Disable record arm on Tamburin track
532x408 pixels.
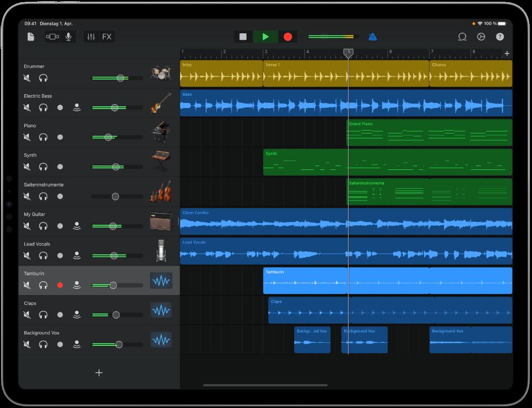(x=60, y=285)
